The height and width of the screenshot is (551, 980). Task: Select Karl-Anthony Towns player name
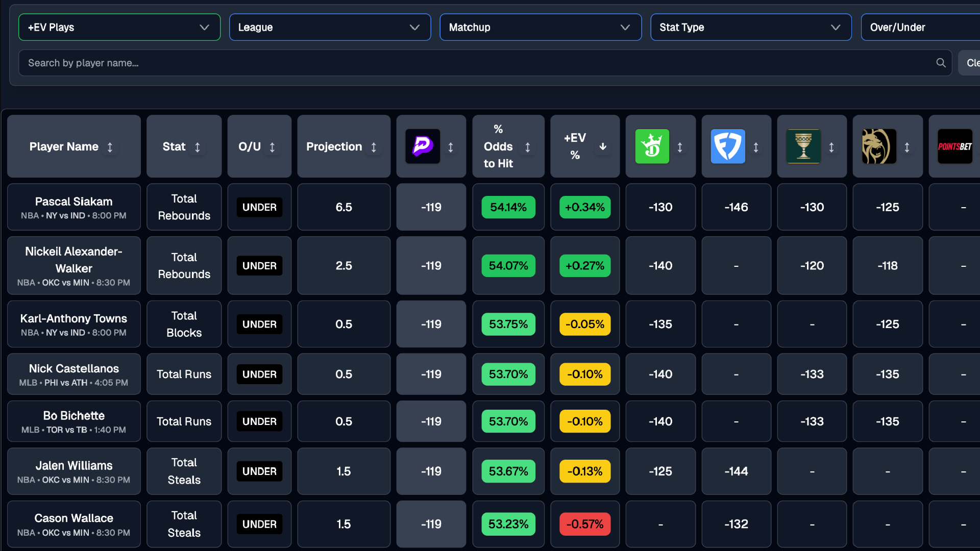tap(73, 318)
